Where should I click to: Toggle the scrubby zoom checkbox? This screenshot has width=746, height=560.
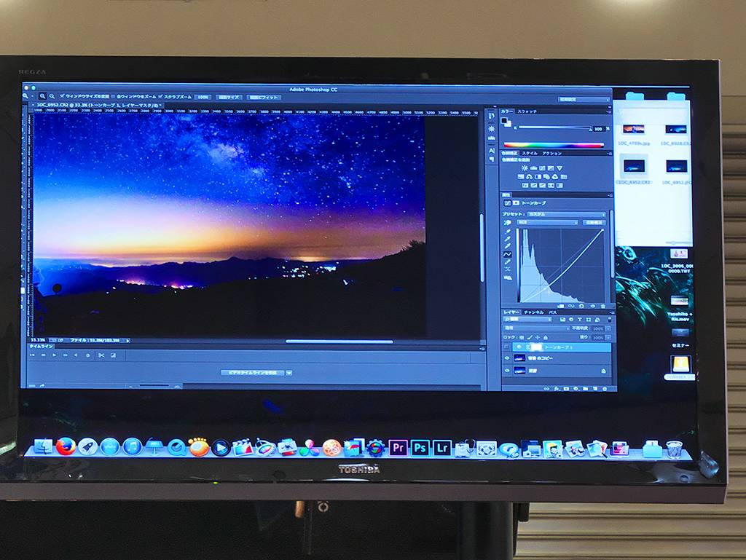[161, 97]
